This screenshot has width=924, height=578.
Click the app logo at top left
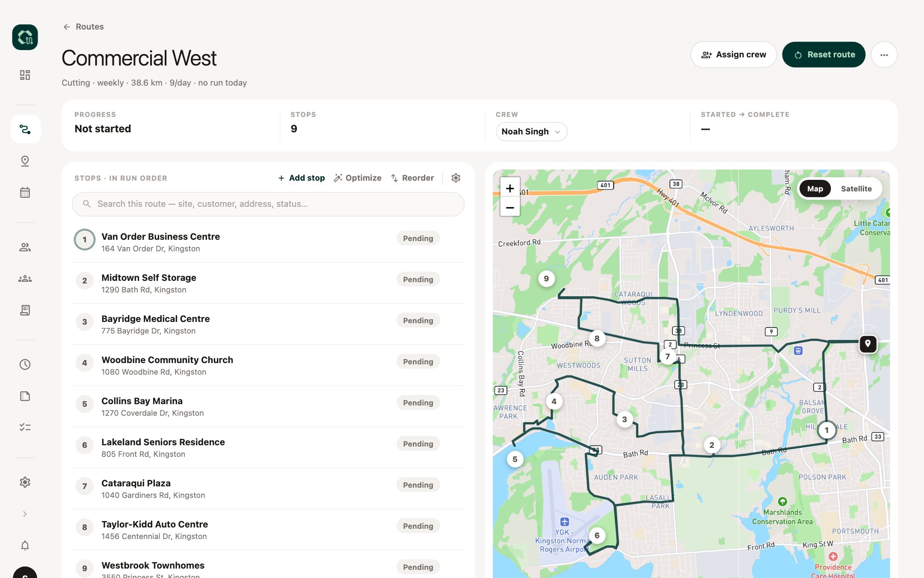coord(25,37)
